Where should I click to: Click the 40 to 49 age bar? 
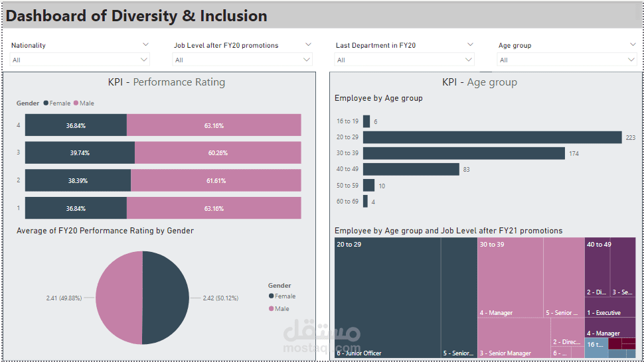click(411, 169)
